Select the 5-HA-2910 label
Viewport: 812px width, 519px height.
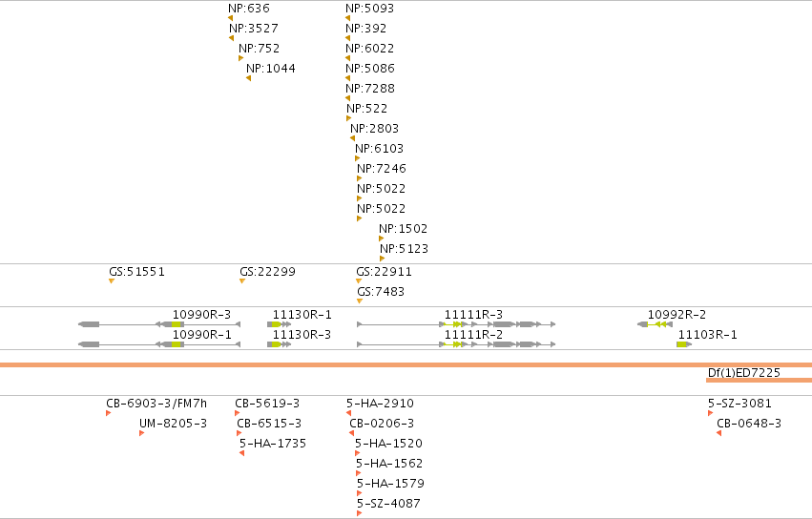coord(380,404)
